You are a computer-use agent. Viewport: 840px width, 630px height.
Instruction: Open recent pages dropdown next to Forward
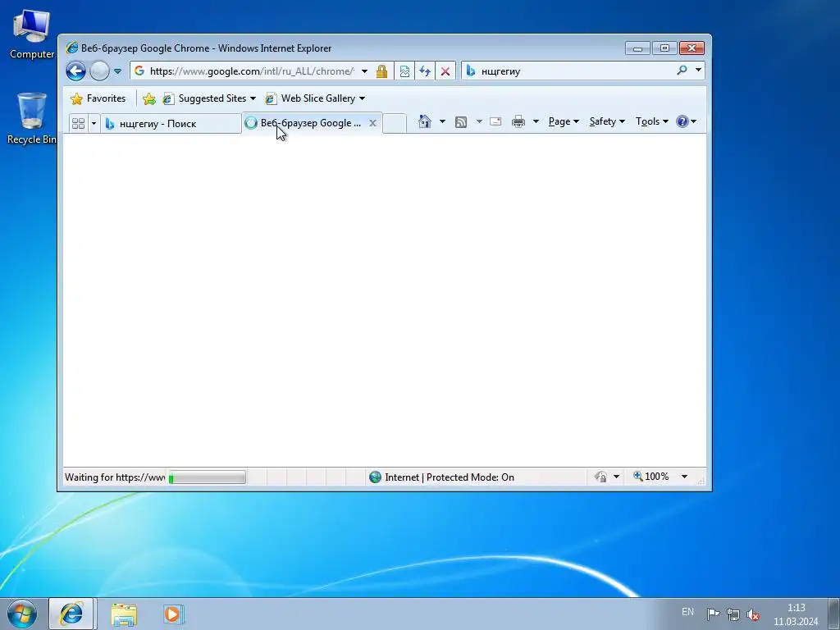118,71
